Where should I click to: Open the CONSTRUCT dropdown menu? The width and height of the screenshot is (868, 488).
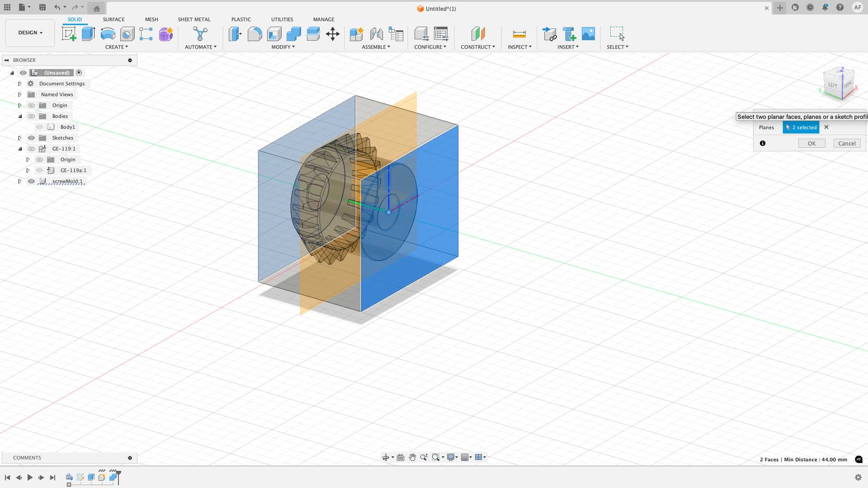pyautogui.click(x=478, y=47)
